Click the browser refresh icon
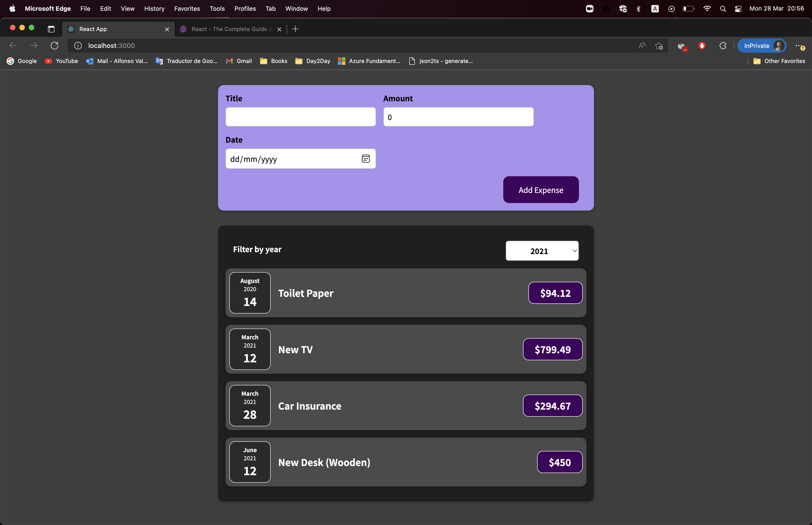812x525 pixels. pyautogui.click(x=55, y=46)
